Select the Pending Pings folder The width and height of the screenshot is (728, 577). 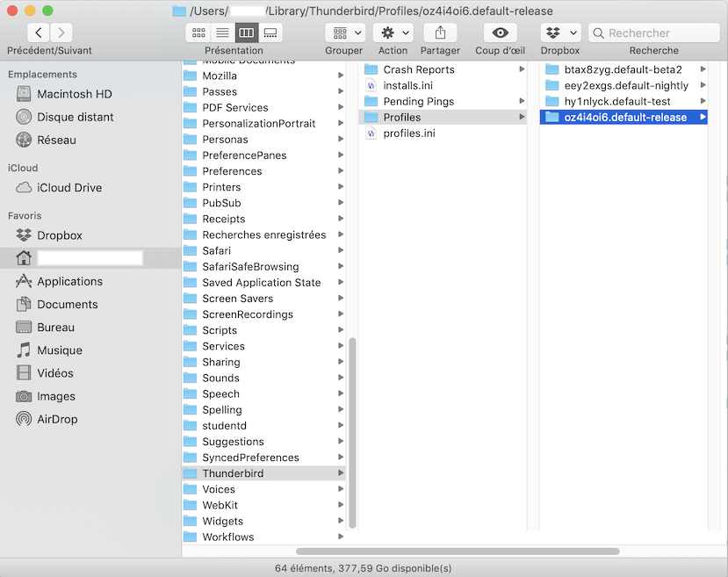tap(443, 101)
